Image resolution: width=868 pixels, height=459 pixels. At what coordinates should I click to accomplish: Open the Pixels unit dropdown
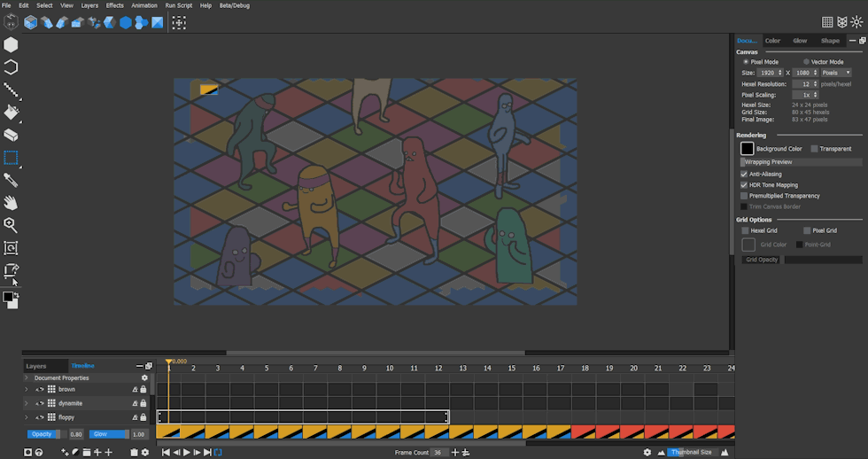836,73
